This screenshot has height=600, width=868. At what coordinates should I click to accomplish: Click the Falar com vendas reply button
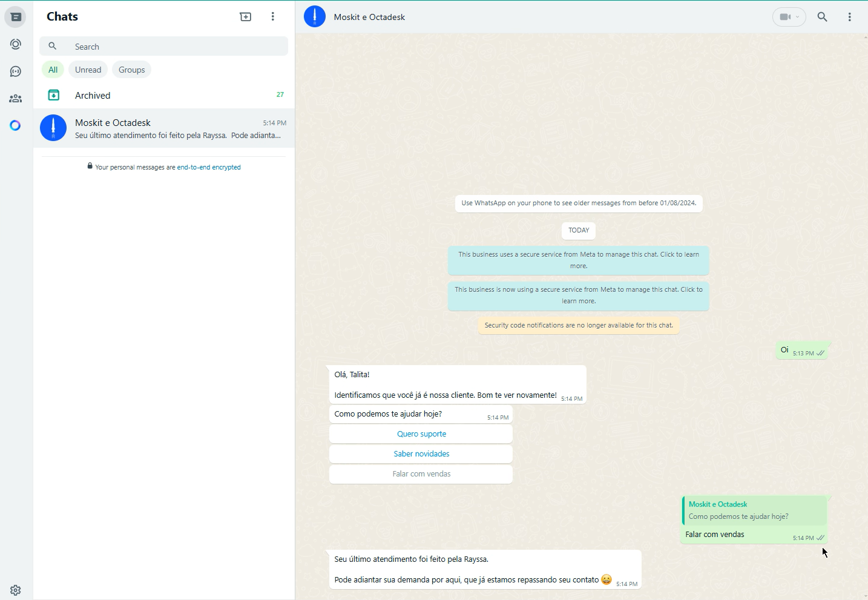pyautogui.click(x=421, y=474)
